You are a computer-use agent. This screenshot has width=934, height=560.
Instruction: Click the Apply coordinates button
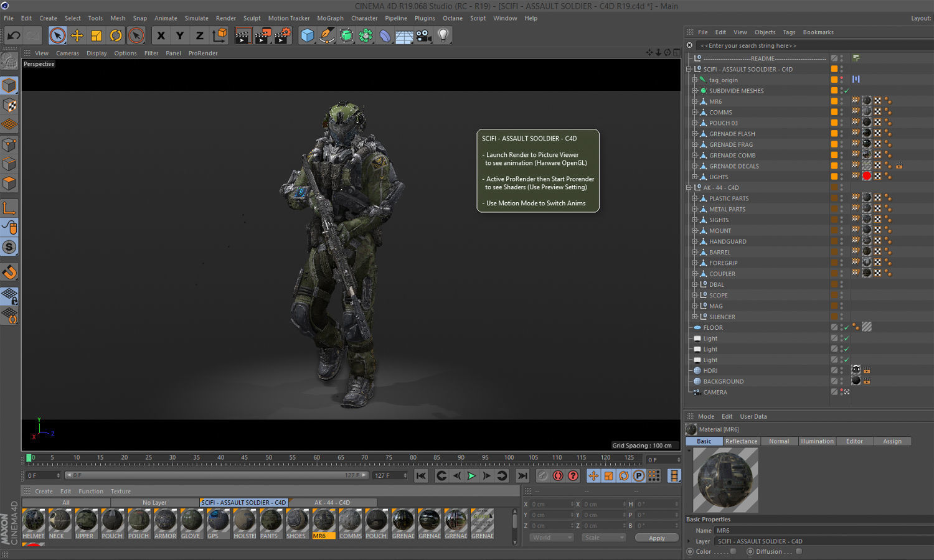pos(657,538)
